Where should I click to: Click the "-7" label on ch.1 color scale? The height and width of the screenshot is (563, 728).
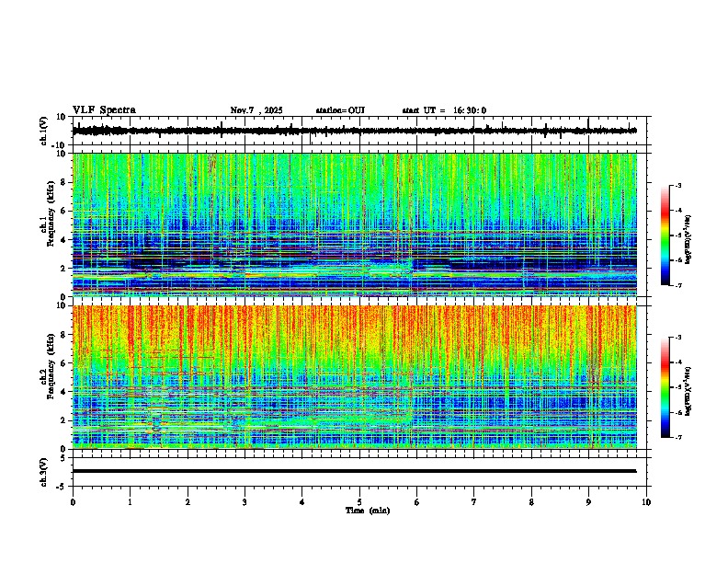tap(678, 285)
